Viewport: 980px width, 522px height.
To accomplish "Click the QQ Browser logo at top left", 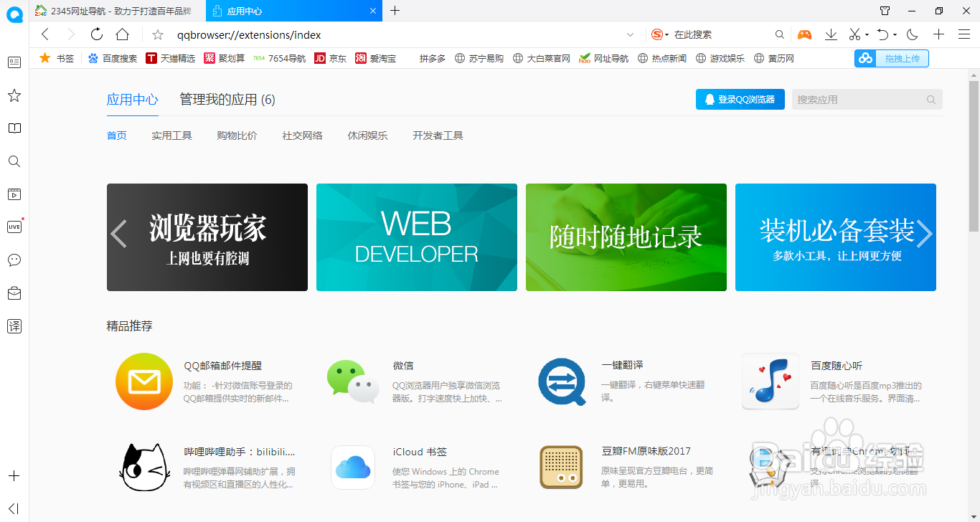I will click(14, 13).
